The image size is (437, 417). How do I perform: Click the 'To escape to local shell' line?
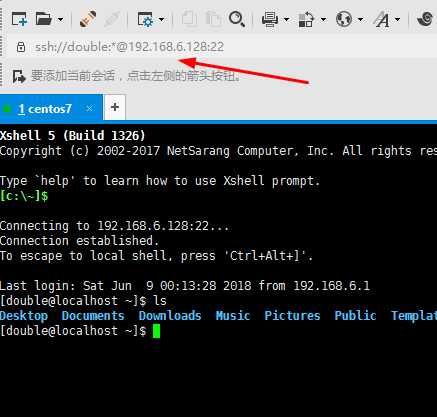156,256
